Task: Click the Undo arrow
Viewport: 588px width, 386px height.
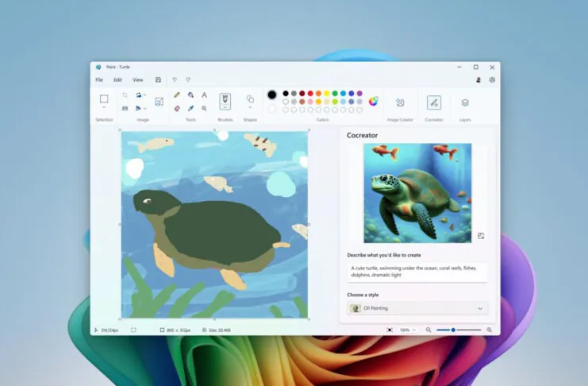Action: (x=175, y=79)
